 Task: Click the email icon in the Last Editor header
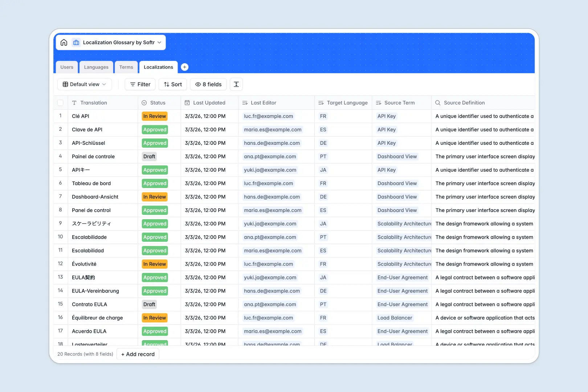coord(245,103)
